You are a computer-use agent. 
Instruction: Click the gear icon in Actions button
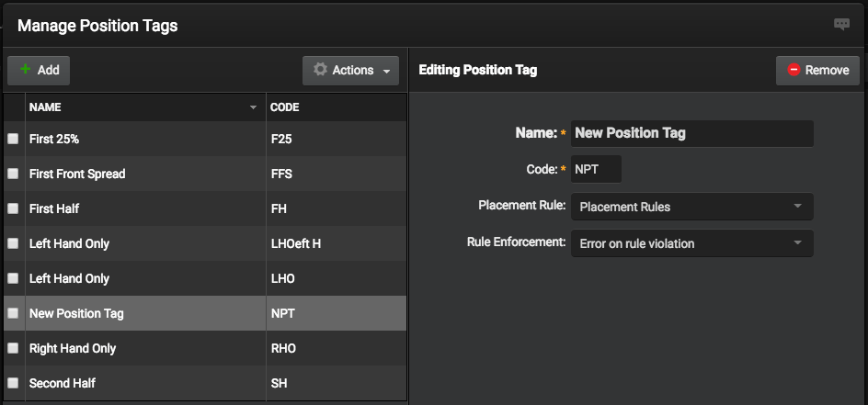click(x=320, y=70)
